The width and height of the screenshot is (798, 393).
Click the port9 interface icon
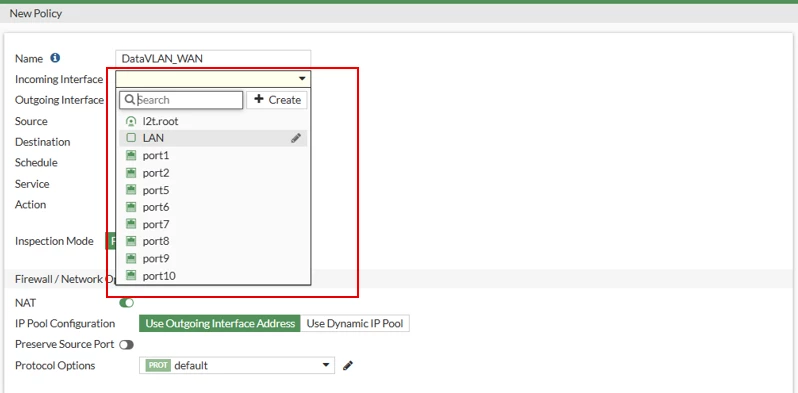pos(131,258)
